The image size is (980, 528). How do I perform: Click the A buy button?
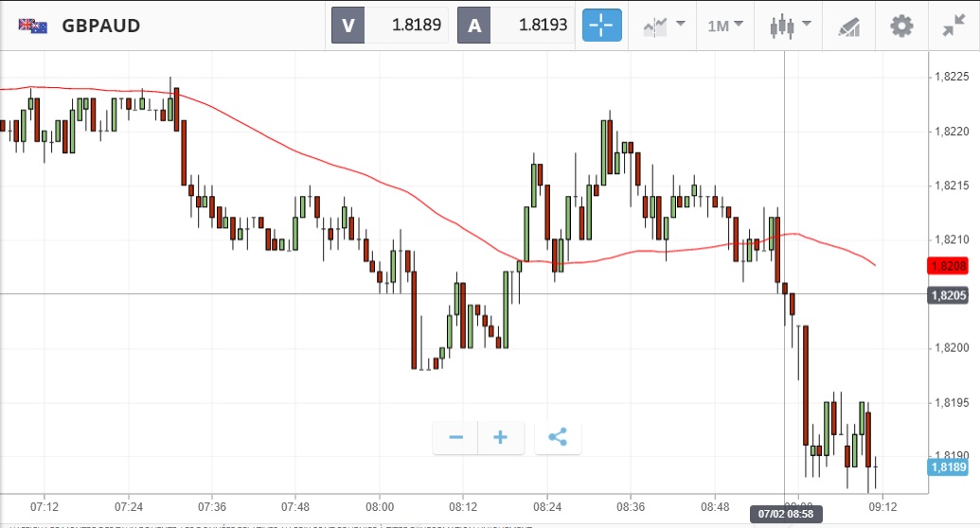click(473, 26)
